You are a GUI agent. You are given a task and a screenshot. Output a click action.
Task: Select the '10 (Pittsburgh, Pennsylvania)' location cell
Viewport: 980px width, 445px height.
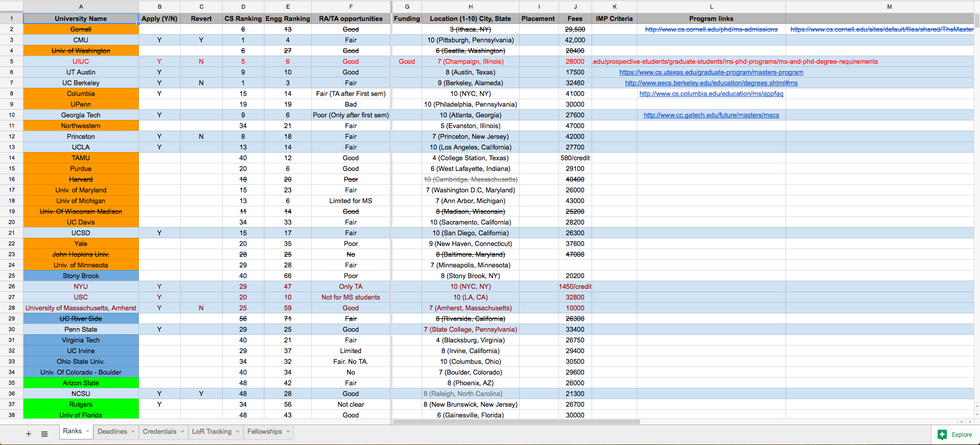coord(471,40)
